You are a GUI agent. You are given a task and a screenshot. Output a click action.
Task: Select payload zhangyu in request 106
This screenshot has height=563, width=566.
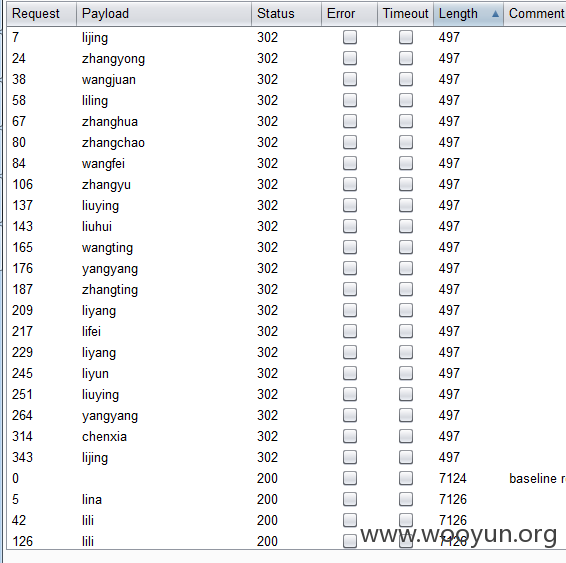click(x=106, y=185)
